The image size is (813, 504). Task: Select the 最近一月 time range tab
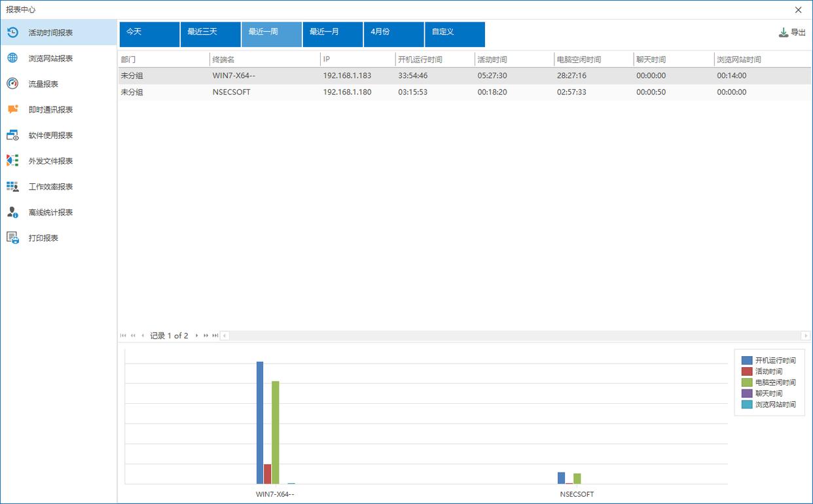click(x=333, y=35)
